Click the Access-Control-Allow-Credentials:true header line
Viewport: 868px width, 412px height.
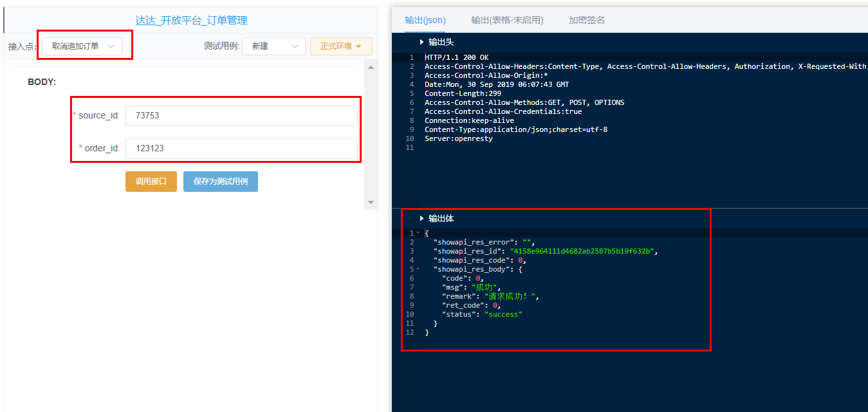click(x=503, y=111)
